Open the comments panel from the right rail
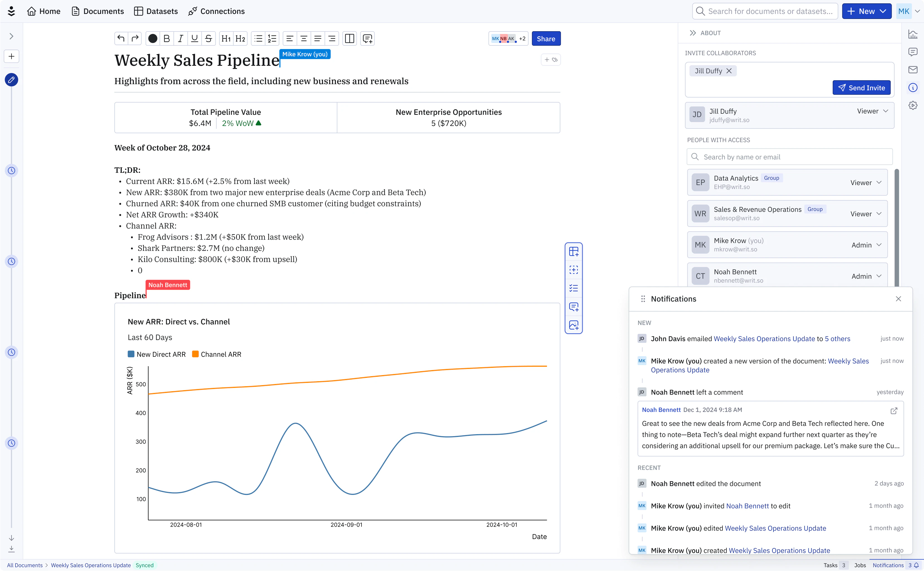 (x=913, y=52)
